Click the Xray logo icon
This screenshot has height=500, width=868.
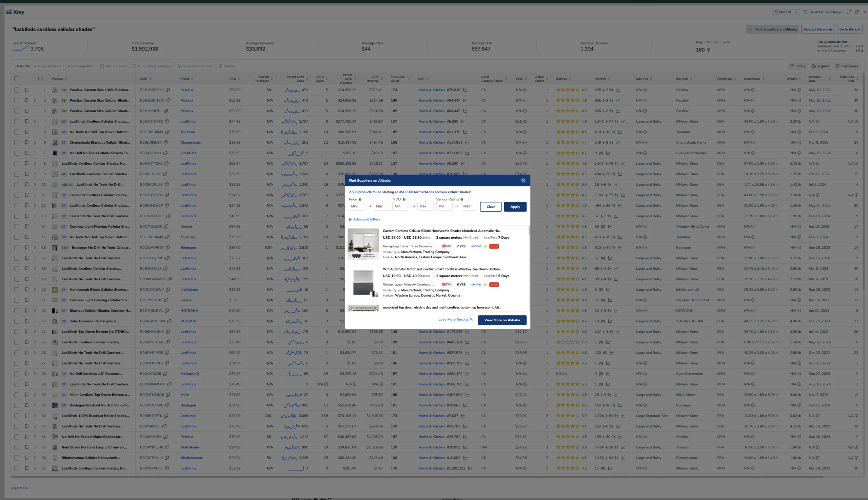(9, 12)
